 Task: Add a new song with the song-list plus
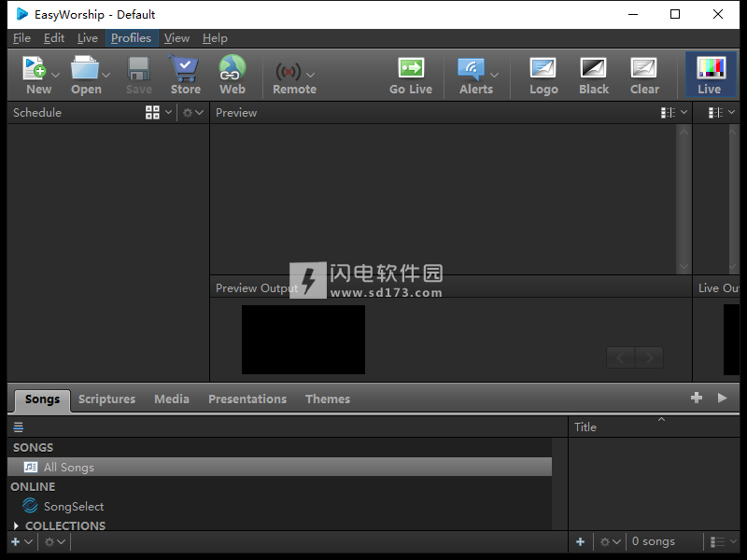coord(580,542)
